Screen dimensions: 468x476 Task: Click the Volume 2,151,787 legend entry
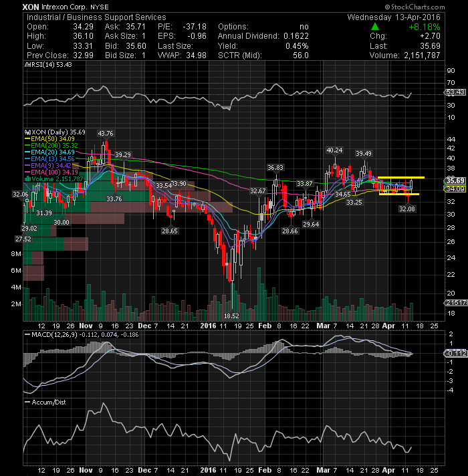click(x=54, y=178)
